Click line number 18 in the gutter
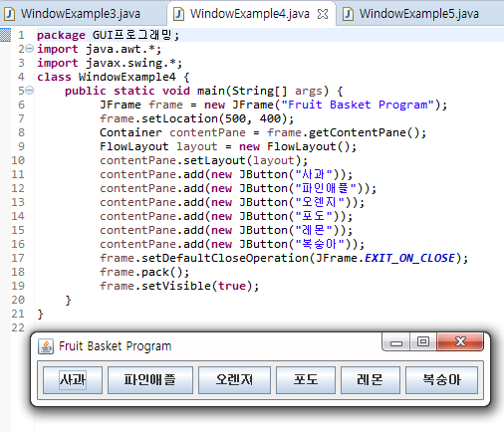Screen dimensions: 504x432 pyautogui.click(x=18, y=272)
